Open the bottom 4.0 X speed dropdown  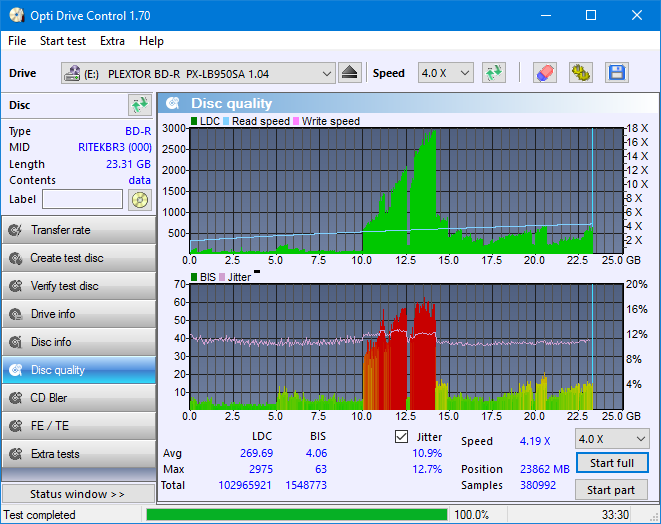pos(612,439)
